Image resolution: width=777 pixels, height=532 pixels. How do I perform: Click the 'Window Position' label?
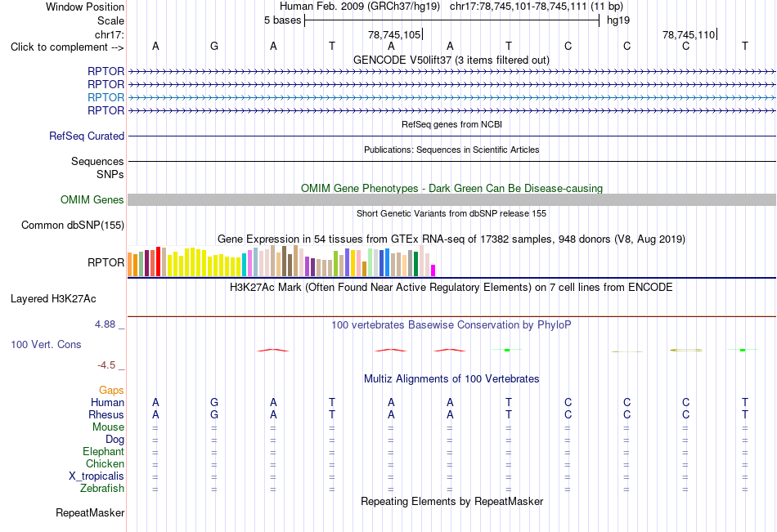[x=85, y=7]
